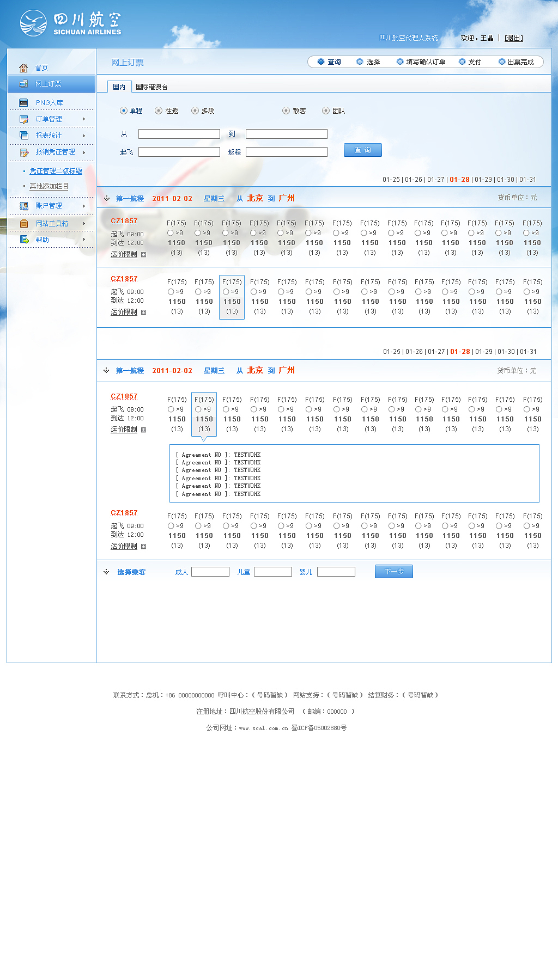Viewport: 558px width, 980px height.
Task: Click the 运价限制 icon of first CZ1857 flight
Action: click(x=144, y=254)
